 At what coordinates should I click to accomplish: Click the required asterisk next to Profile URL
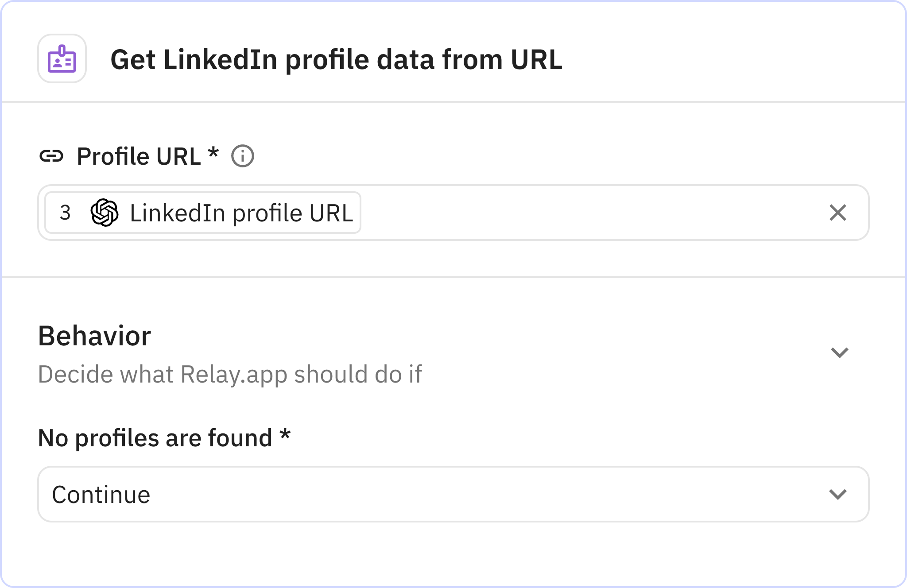tap(213, 153)
